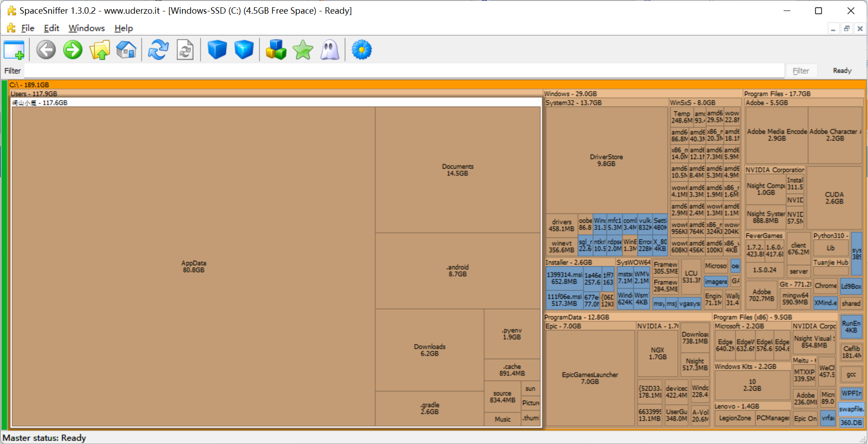
Task: Select the drivers 458.1MB block
Action: click(x=562, y=225)
